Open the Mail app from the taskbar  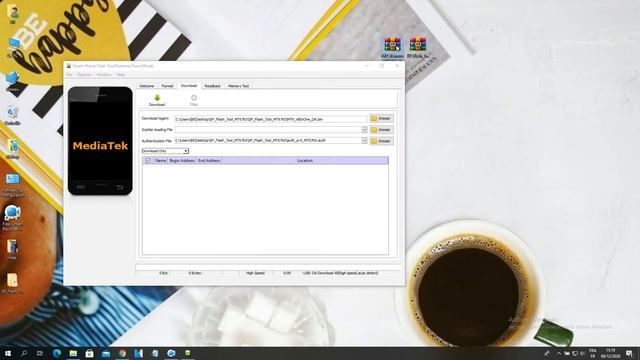tap(106, 353)
